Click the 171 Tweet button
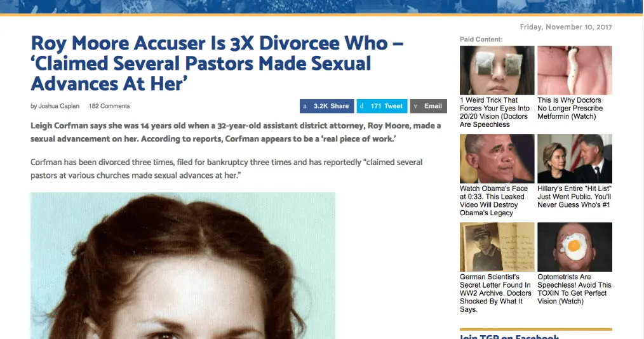This screenshot has width=644, height=339. pos(382,106)
